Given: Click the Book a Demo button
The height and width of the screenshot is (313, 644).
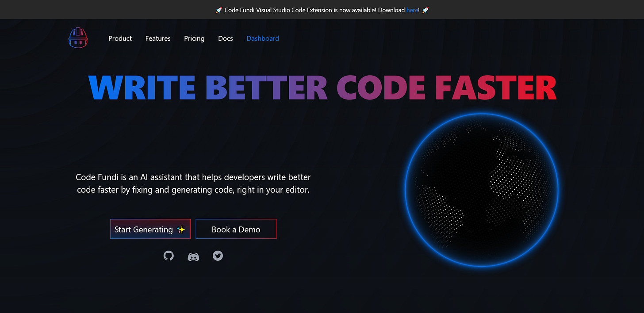Looking at the screenshot, I should click(x=236, y=229).
